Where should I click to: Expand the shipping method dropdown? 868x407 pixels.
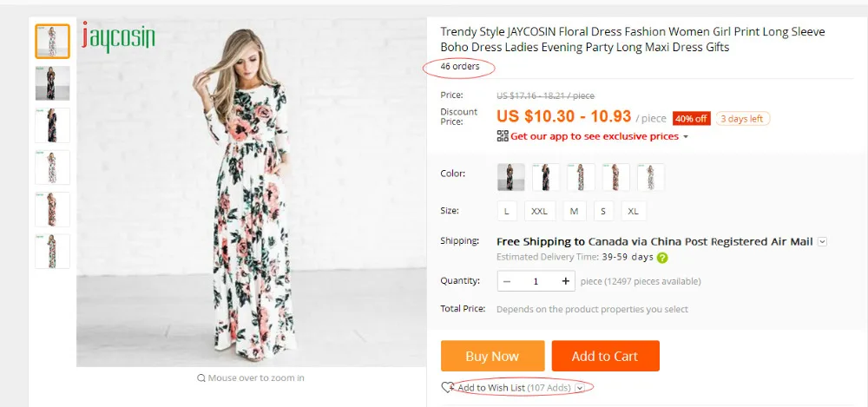822,242
